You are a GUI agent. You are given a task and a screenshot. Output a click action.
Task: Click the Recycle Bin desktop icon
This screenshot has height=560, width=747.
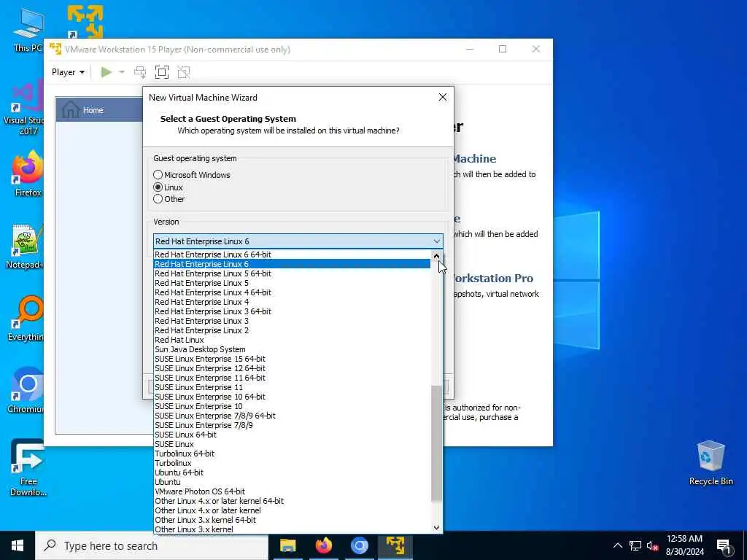[x=711, y=463]
